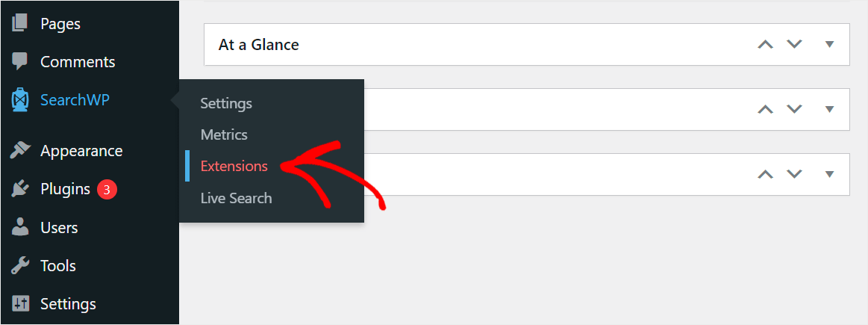868x325 pixels.
Task: Click the Appearance paintbrush icon
Action: 20,150
